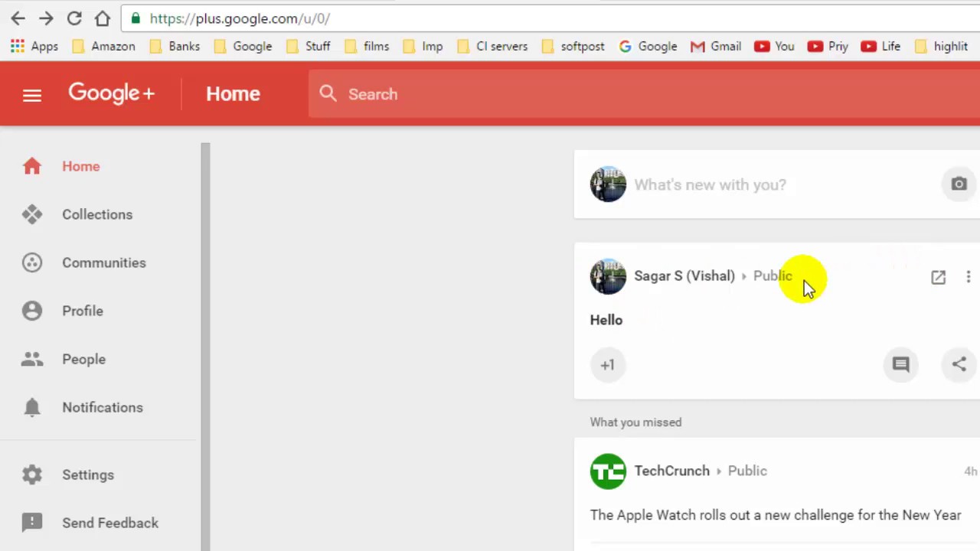
Task: Open the Apple Watch New Year challenge post
Action: pyautogui.click(x=776, y=515)
